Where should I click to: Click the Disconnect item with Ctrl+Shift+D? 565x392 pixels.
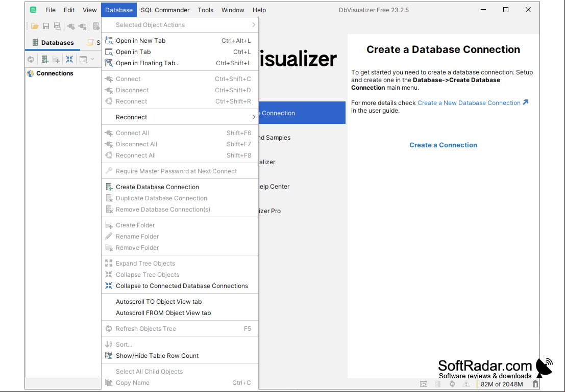click(x=180, y=90)
